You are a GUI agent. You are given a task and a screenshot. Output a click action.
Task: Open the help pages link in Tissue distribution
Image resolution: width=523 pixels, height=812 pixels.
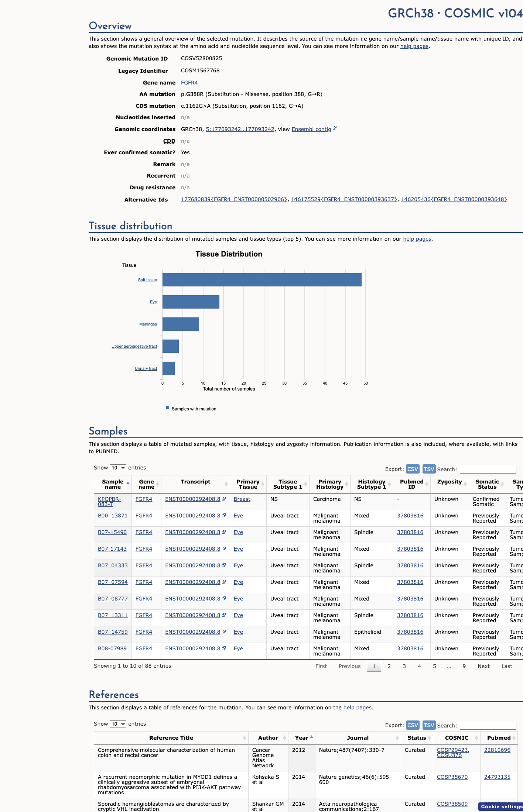click(417, 239)
